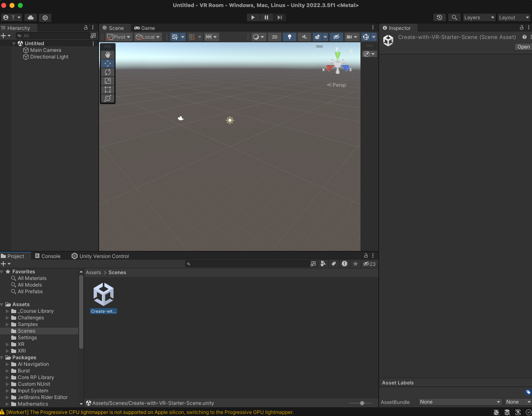
Task: Open the global search magnifier
Action: pyautogui.click(x=455, y=17)
